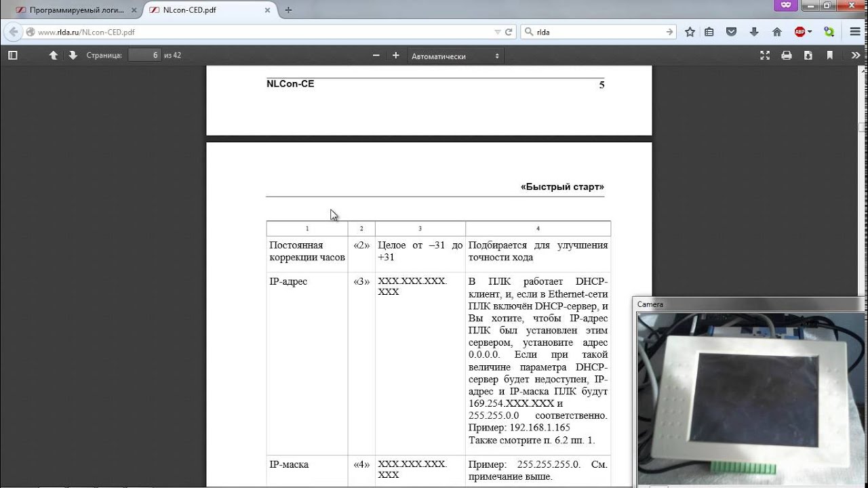The image size is (868, 488).
Task: Save the page to Pocket
Action: (x=732, y=32)
